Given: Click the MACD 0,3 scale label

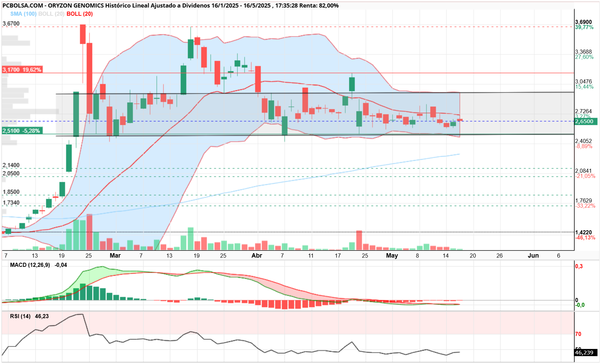Looking at the screenshot, I should (579, 266).
